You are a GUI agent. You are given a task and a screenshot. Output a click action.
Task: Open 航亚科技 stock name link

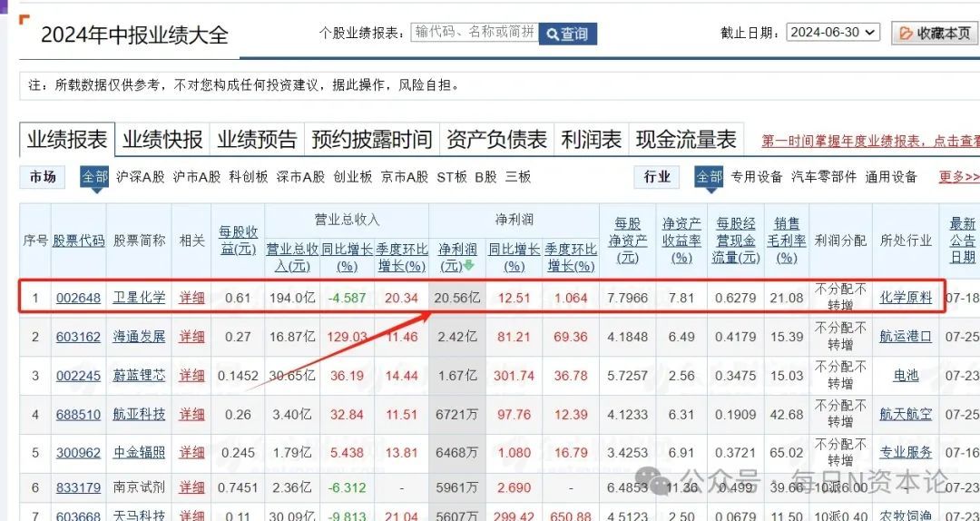click(140, 415)
